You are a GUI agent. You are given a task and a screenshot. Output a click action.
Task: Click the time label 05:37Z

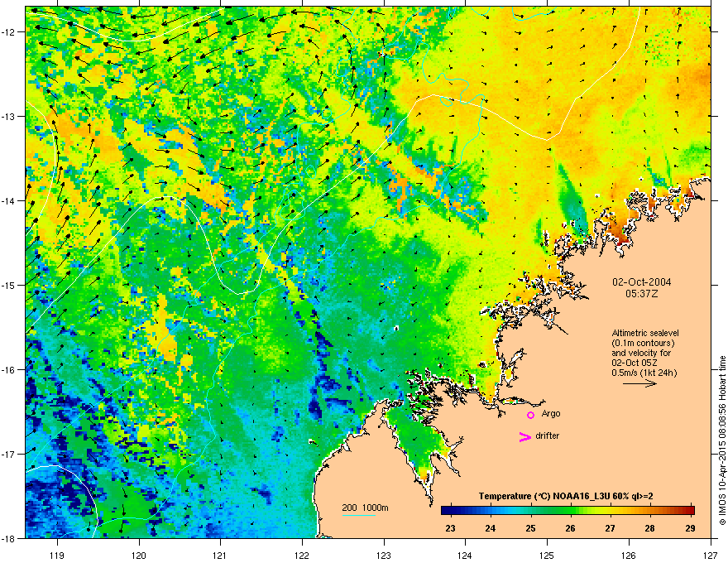[x=642, y=294]
